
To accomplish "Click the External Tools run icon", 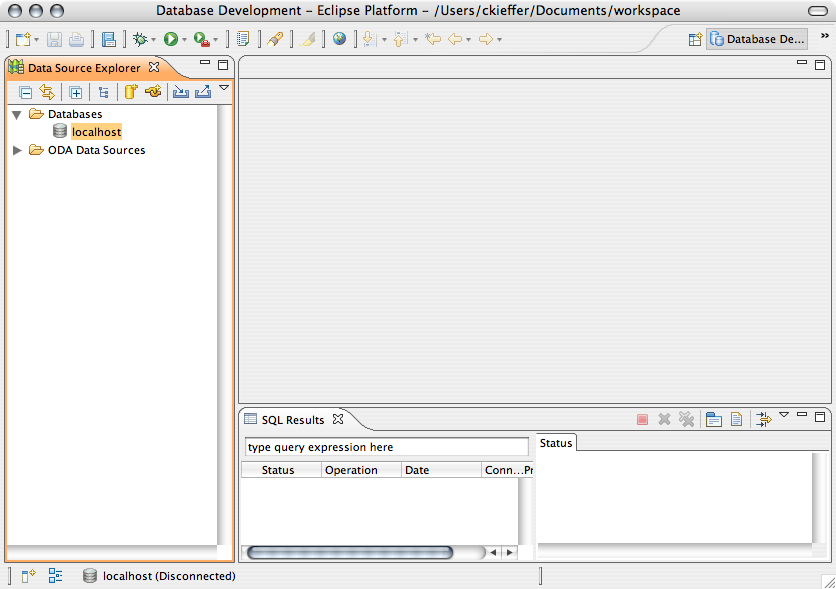I will [x=202, y=39].
